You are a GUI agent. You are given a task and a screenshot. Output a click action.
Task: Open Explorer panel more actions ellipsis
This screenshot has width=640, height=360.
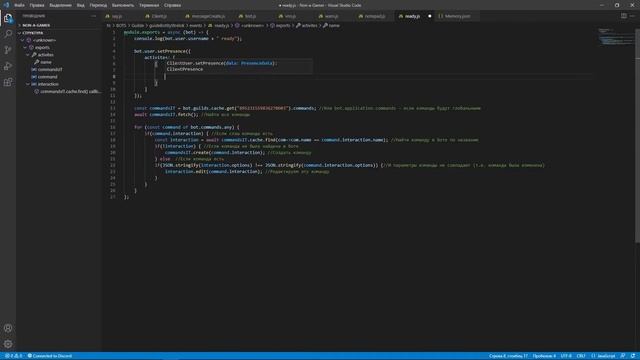tap(93, 16)
